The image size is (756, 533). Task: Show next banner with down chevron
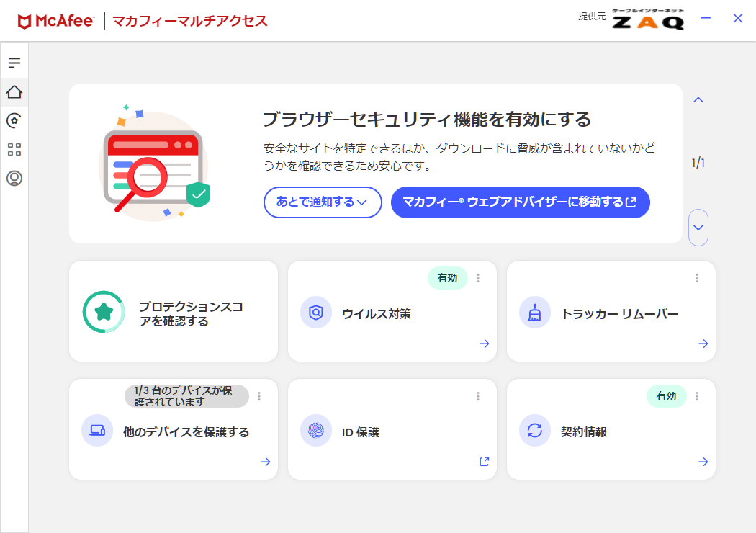tap(698, 228)
